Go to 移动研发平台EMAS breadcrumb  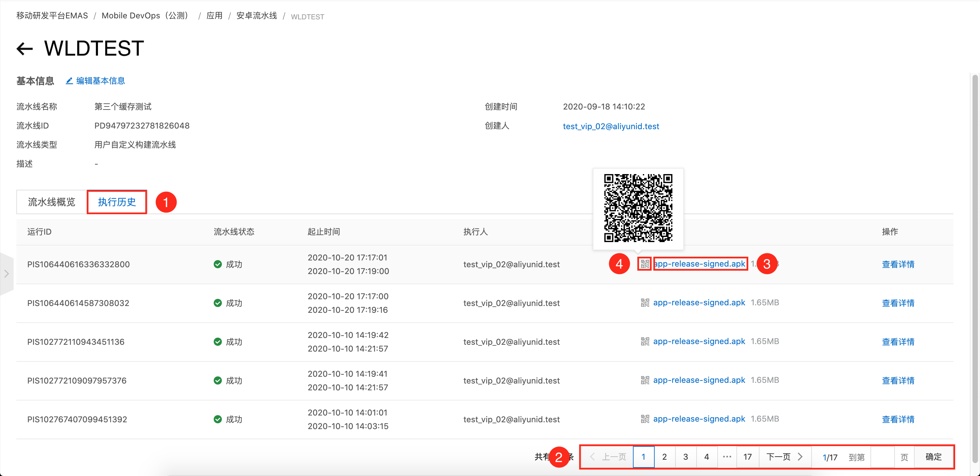(52, 16)
